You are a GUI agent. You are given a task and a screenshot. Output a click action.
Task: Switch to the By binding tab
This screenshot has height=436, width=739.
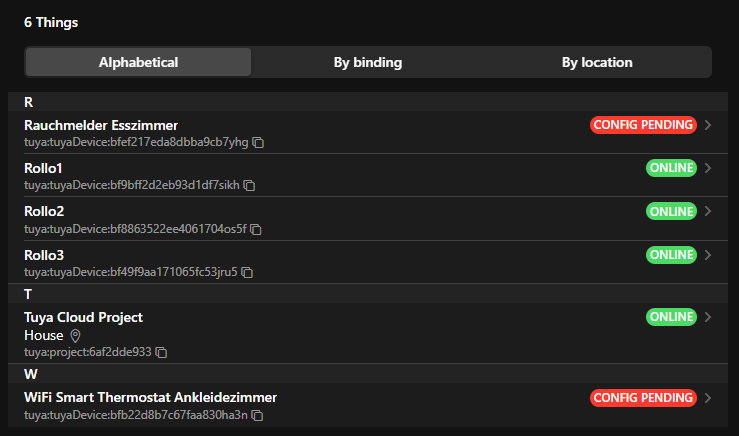pos(367,62)
